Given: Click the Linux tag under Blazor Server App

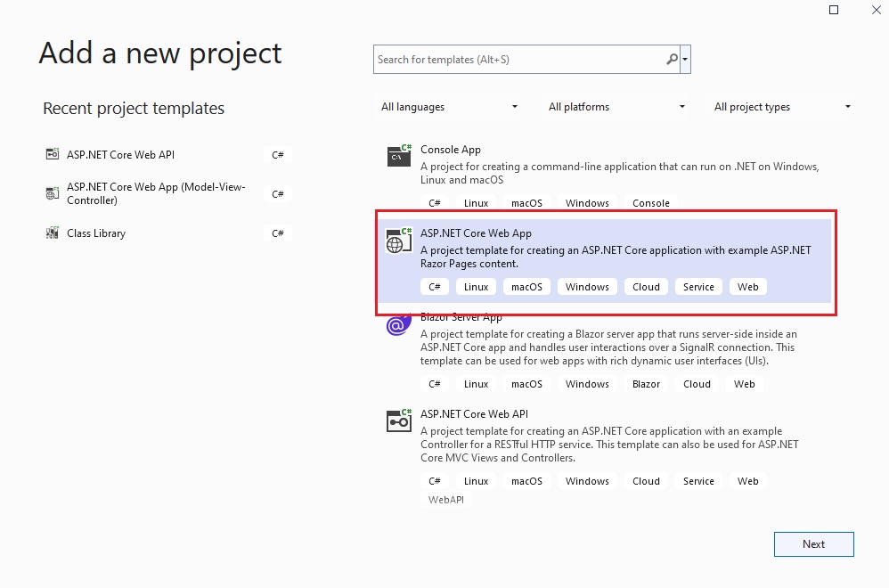Looking at the screenshot, I should 476,384.
